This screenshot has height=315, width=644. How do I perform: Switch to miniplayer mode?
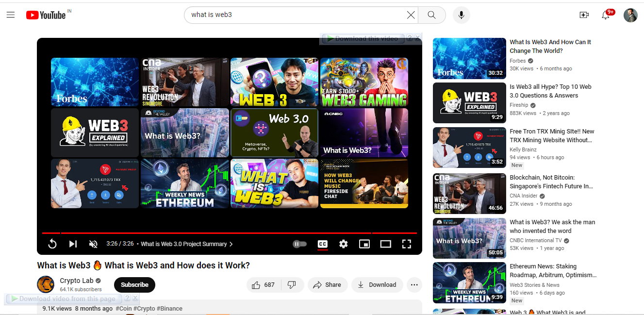[x=364, y=244]
